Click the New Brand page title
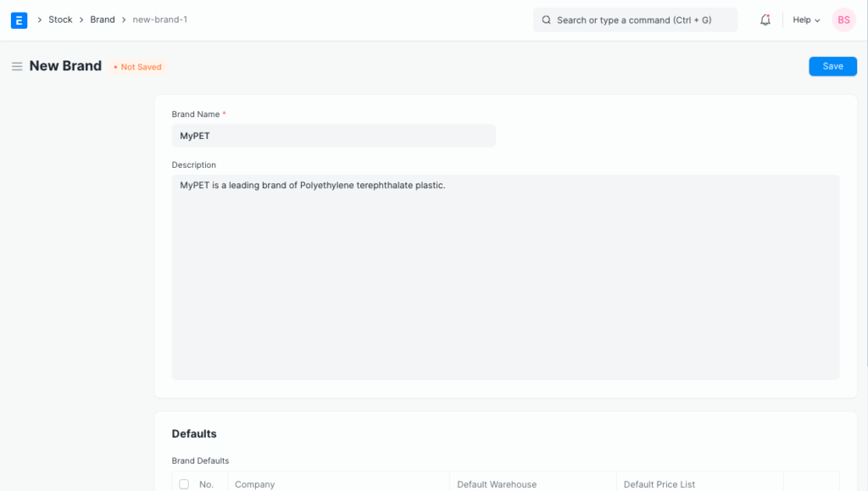868x491 pixels. [x=65, y=66]
